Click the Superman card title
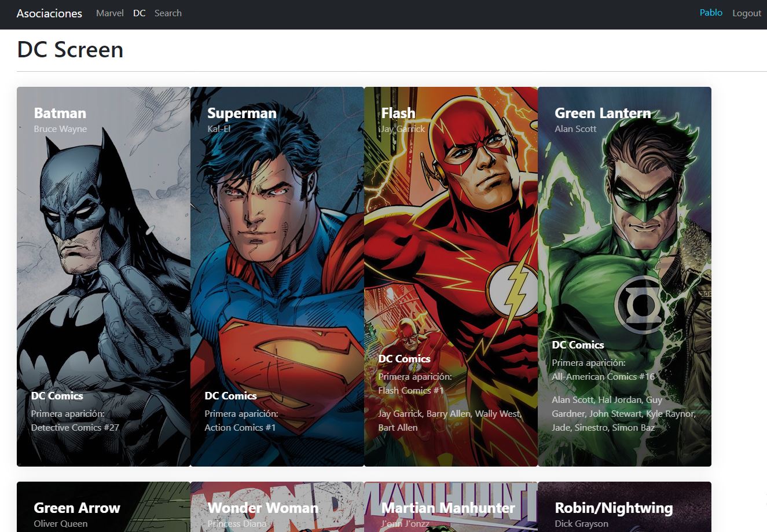Viewport: 767px width, 532px height. click(241, 113)
